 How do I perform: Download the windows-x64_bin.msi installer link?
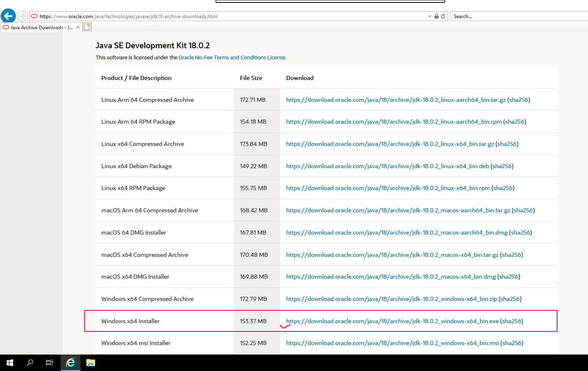coord(392,343)
